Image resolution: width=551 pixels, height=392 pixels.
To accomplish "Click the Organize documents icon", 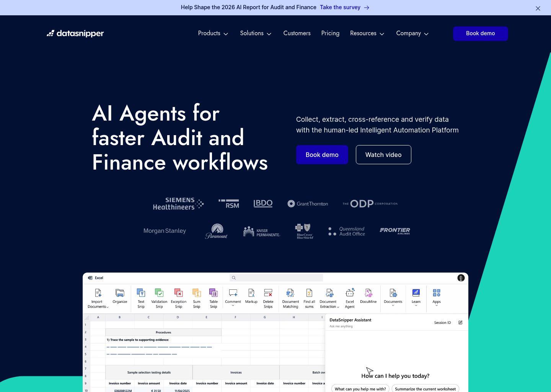I will [120, 293].
